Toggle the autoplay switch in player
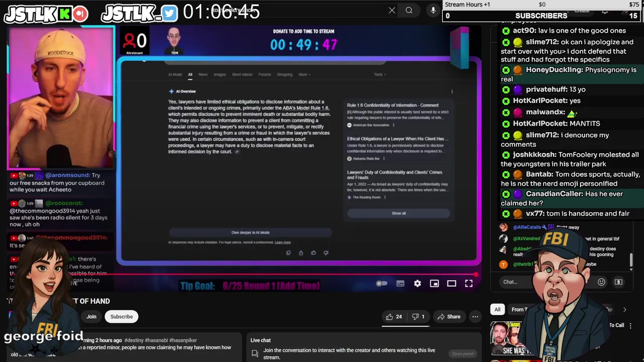This screenshot has width=644, height=362. pos(382,284)
